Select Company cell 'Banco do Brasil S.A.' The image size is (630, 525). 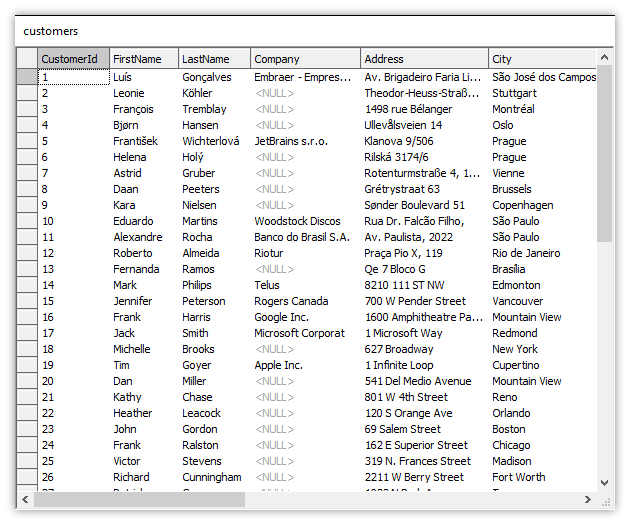pos(305,237)
